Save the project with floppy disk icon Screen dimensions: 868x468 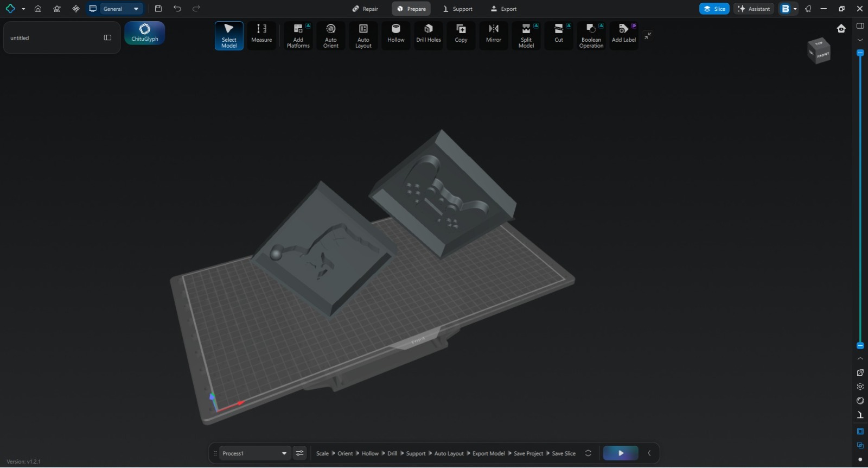(x=158, y=9)
